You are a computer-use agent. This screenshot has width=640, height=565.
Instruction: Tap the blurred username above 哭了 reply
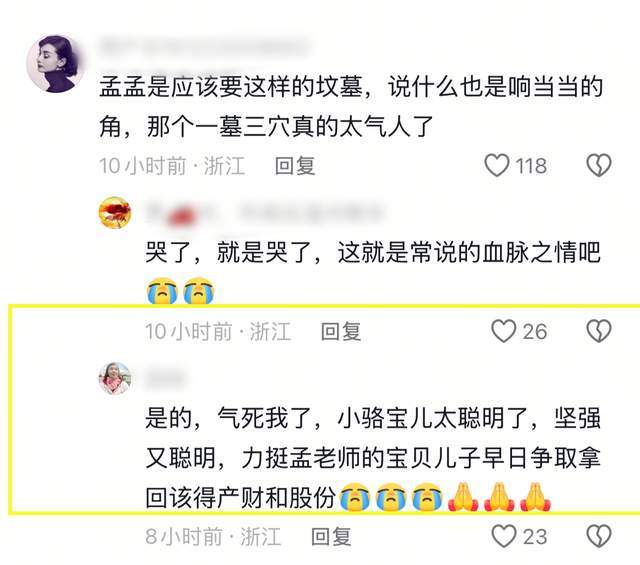coord(265,213)
